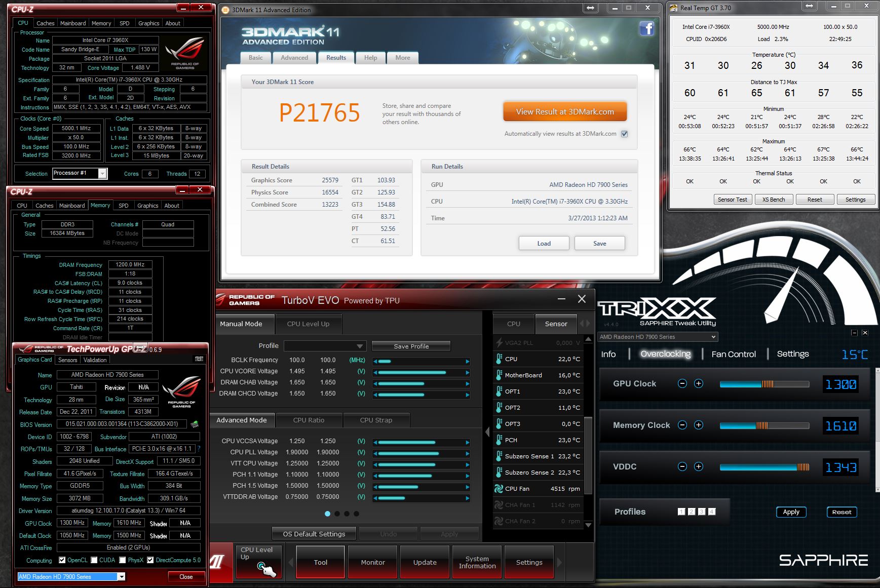Decrease Memory Clock with minus icon
The height and width of the screenshot is (588, 880).
pos(682,425)
